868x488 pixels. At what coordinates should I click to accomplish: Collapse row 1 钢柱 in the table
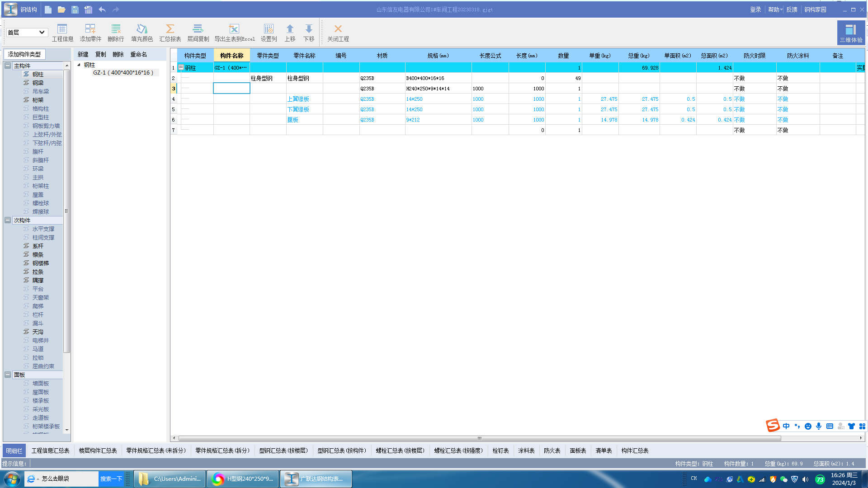click(181, 68)
